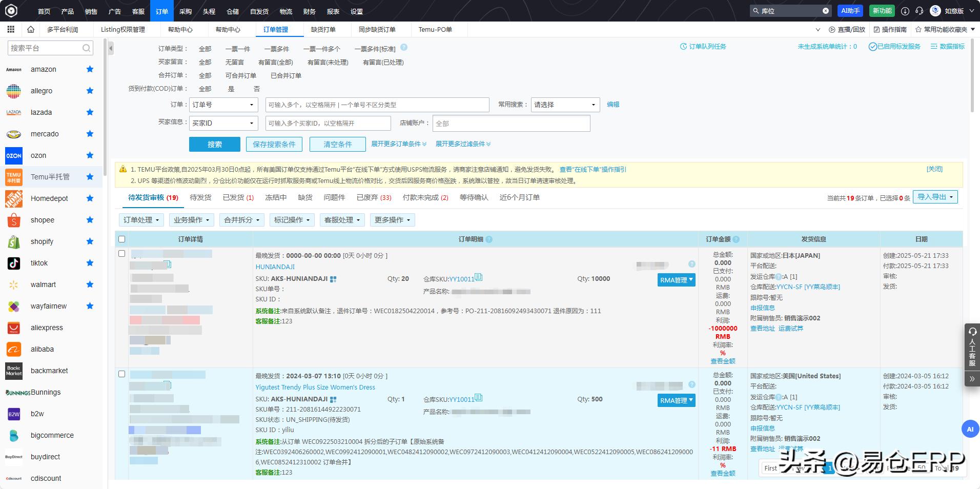Open the app launcher grid icon top-left
The image size is (980, 489).
(x=10, y=29)
